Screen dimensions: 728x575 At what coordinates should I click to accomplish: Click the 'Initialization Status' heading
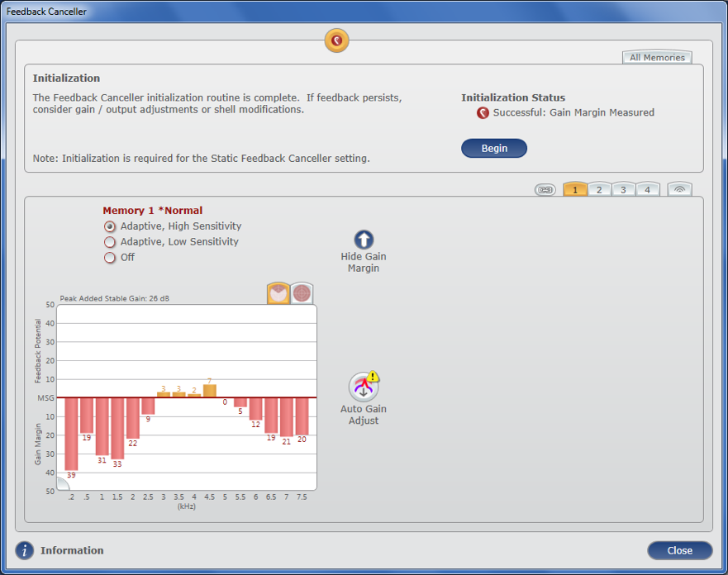(x=513, y=97)
